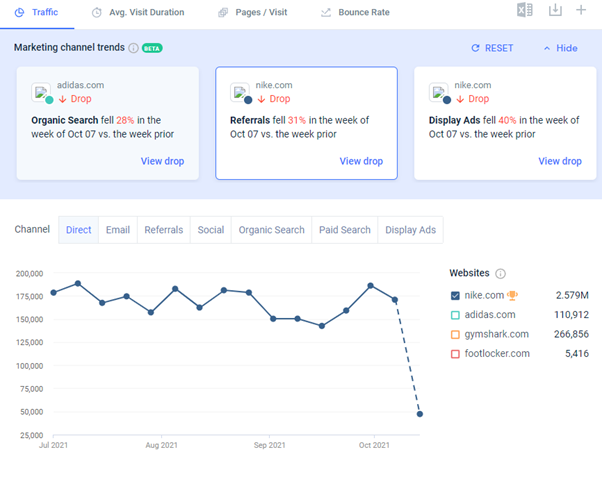Click the plus icon at top right
The width and height of the screenshot is (602, 477).
point(583,11)
